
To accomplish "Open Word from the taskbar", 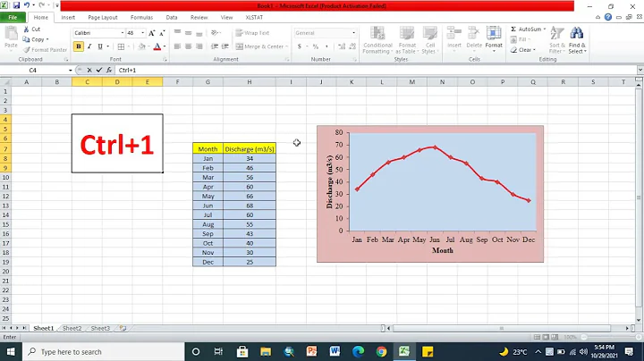I will (x=335, y=352).
